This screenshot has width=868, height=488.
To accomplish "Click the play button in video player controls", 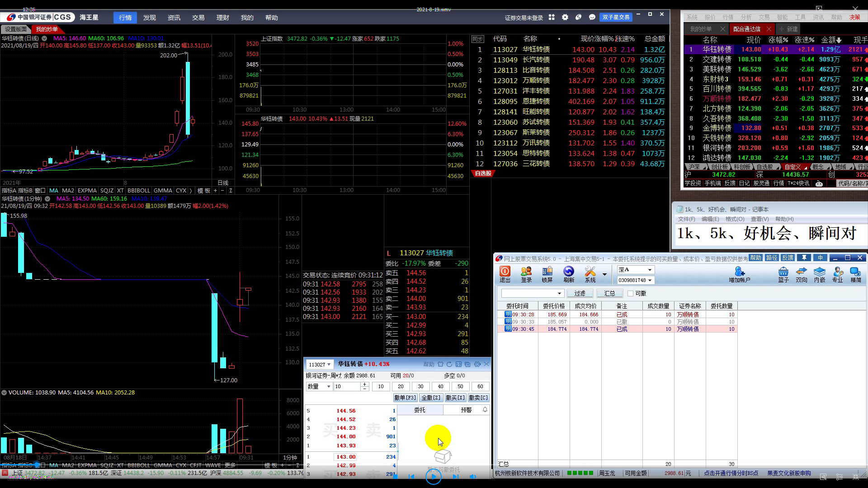I will (x=433, y=477).
